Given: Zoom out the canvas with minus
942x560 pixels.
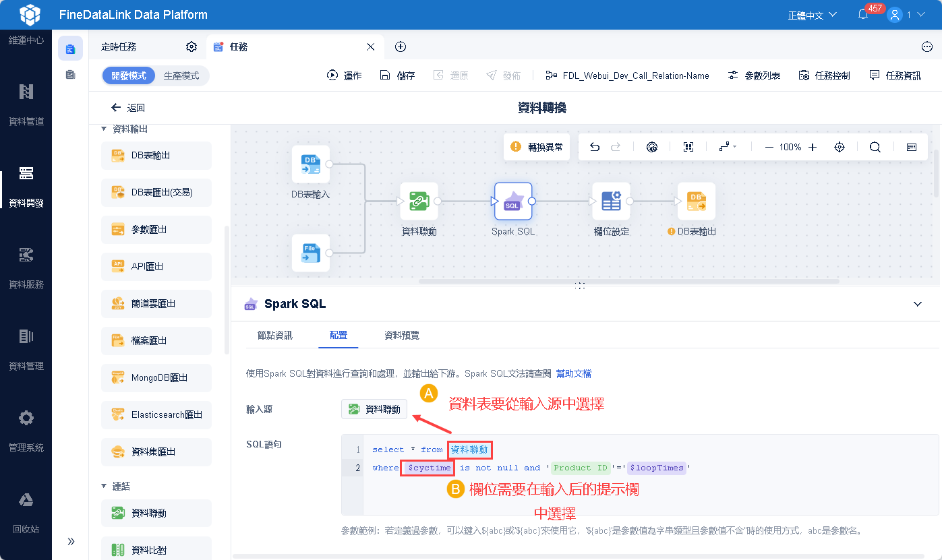Looking at the screenshot, I should [x=769, y=147].
